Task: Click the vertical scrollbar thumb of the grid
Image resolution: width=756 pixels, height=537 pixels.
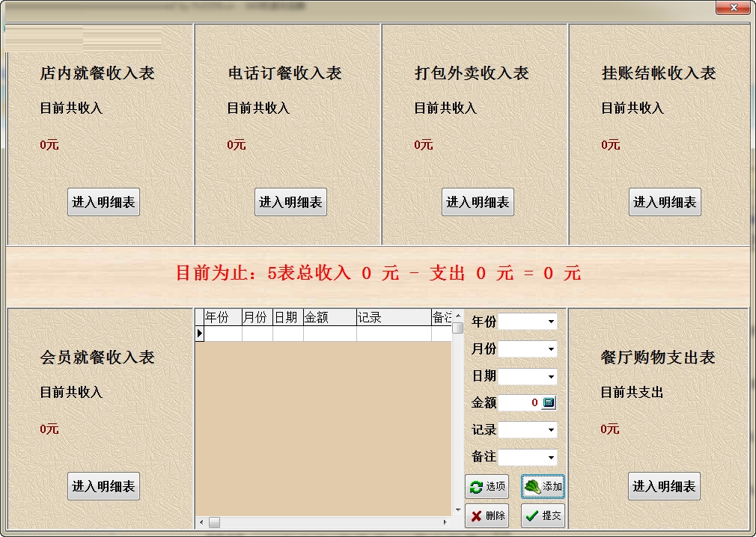Action: [x=458, y=328]
